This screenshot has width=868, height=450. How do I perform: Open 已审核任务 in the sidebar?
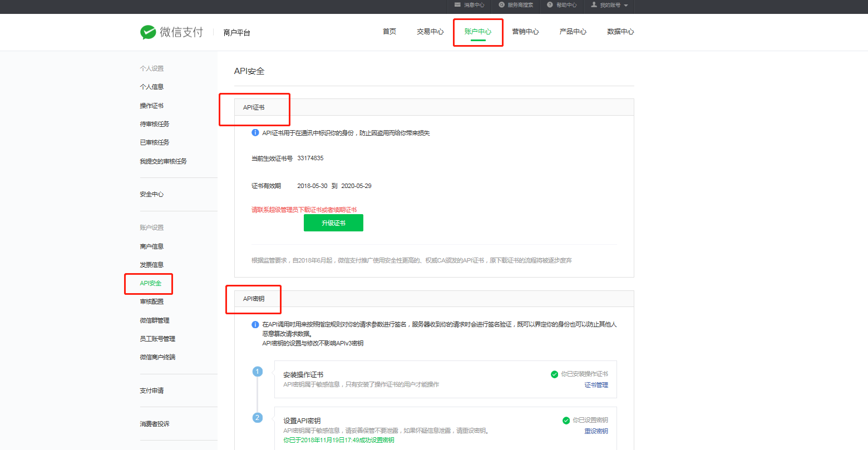tap(155, 142)
